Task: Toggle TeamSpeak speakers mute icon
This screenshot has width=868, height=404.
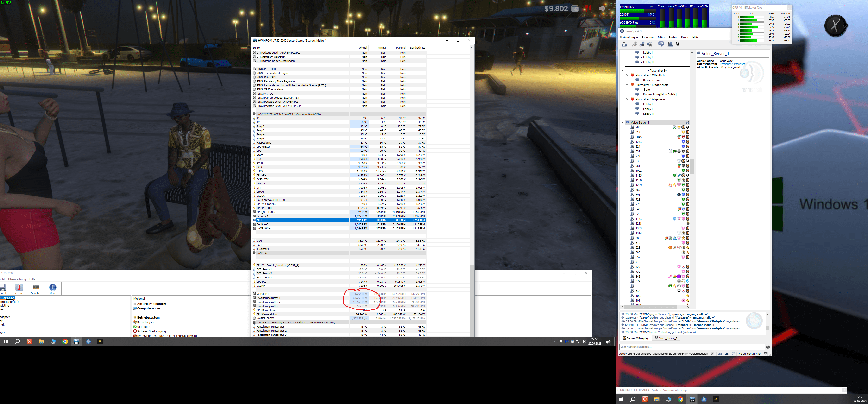Action: [x=650, y=44]
